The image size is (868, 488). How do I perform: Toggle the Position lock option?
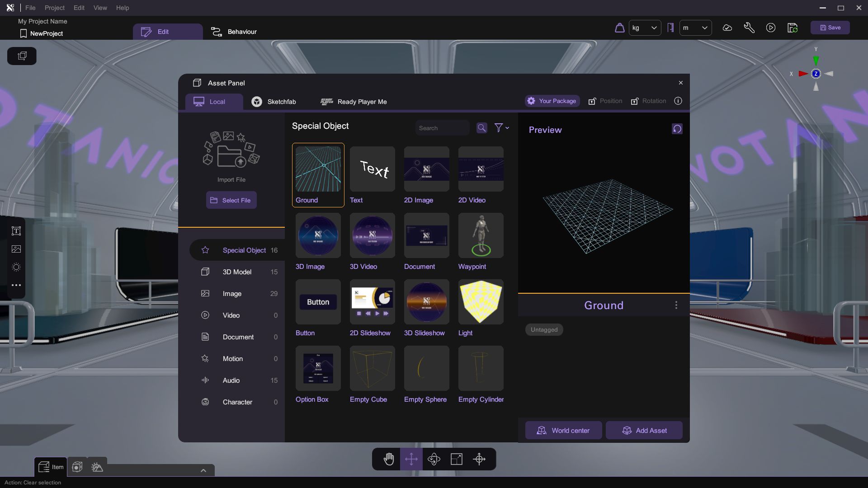(x=605, y=101)
